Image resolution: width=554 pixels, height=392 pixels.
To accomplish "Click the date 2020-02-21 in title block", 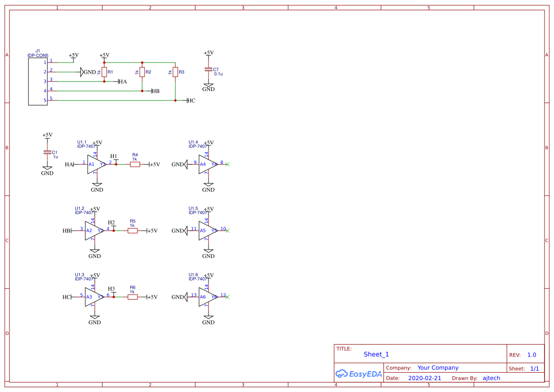I will [x=425, y=378].
